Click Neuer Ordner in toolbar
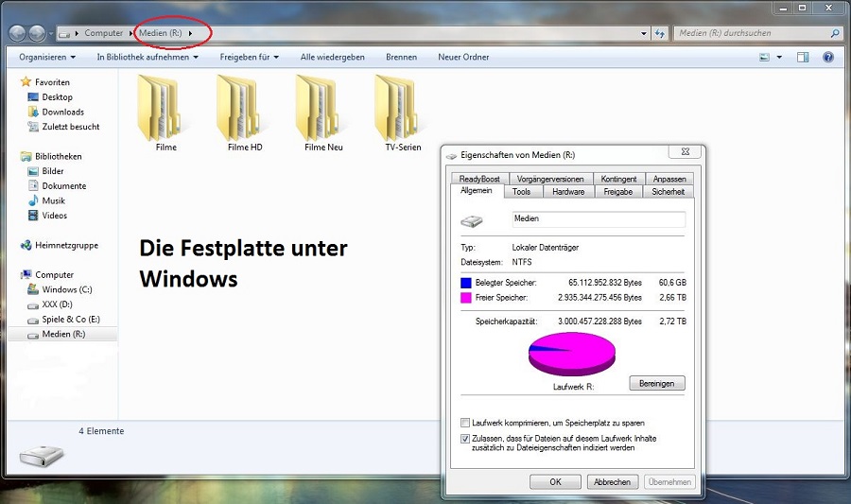This screenshot has height=504, width=851. coord(463,57)
